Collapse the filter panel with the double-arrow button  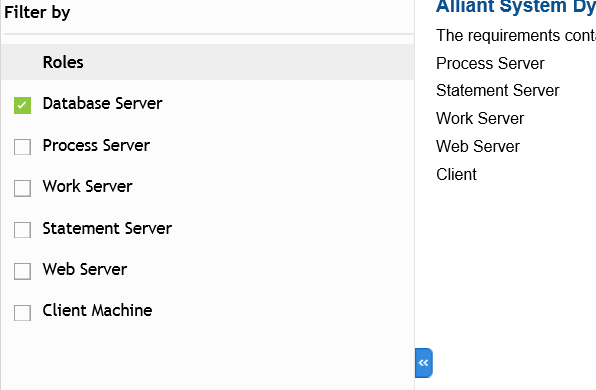[x=424, y=363]
